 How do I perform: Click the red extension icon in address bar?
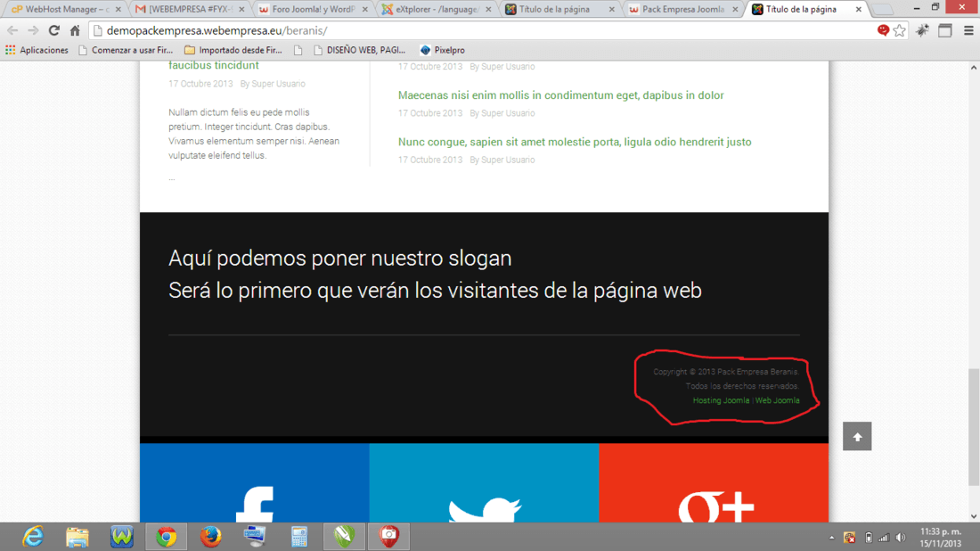[x=883, y=30]
